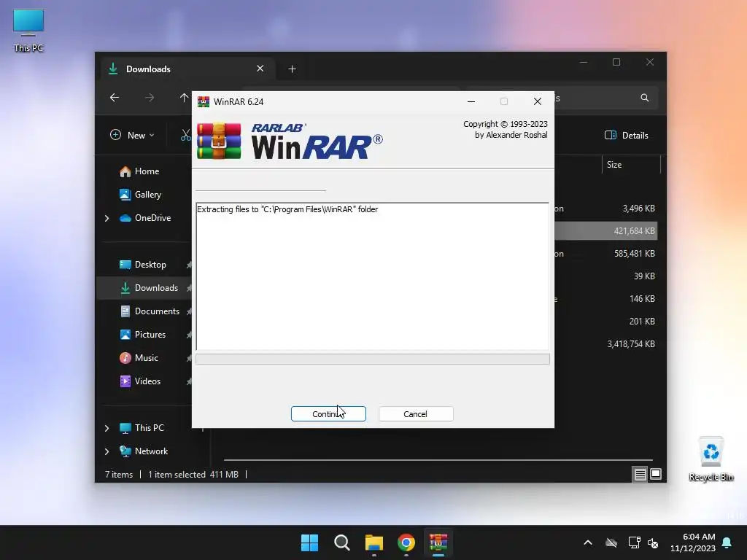The height and width of the screenshot is (560, 747).
Task: Click the selected 421,684 KB file row
Action: [606, 231]
